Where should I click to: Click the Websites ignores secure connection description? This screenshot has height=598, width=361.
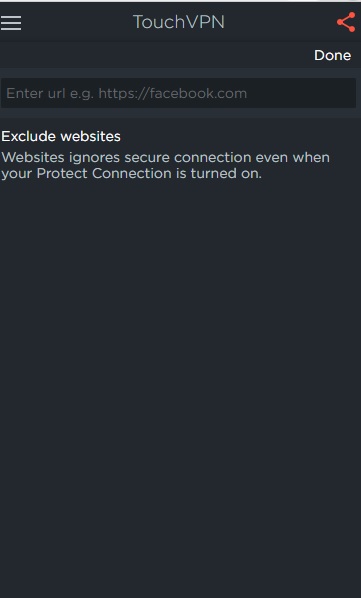pos(165,165)
